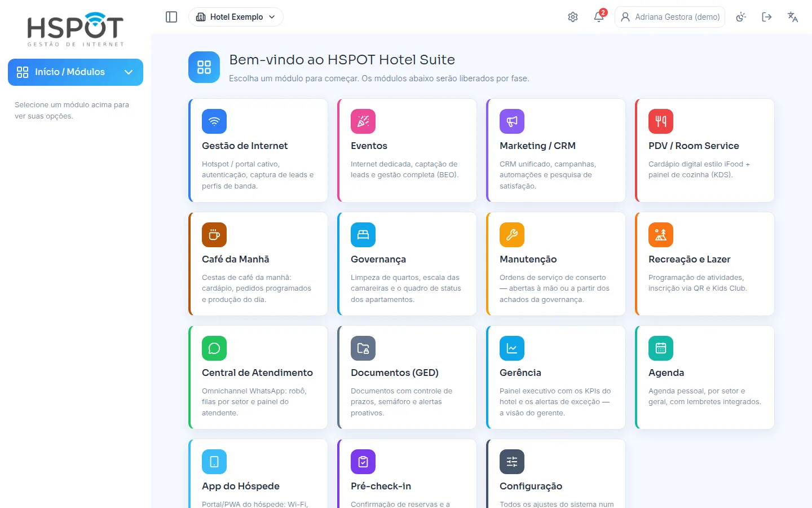Open the Café da Manhã title
The image size is (812, 508).
point(236,259)
